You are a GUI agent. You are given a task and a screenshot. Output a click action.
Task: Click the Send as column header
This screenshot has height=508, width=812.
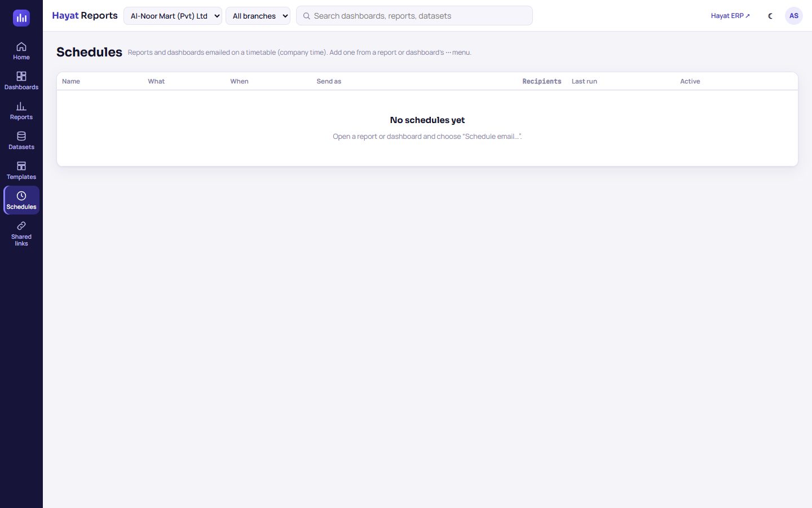tap(329, 81)
